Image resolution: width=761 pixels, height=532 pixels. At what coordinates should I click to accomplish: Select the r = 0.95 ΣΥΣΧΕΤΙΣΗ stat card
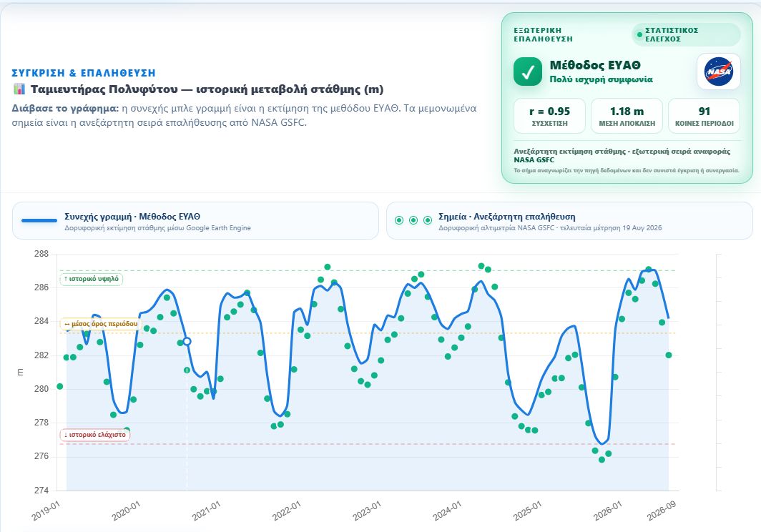549,116
